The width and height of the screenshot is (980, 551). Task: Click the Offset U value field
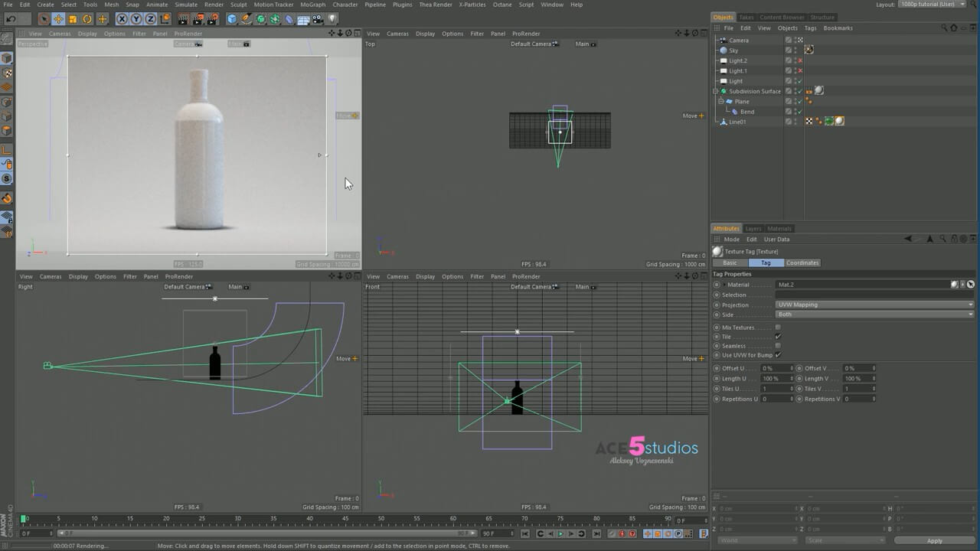pos(776,368)
